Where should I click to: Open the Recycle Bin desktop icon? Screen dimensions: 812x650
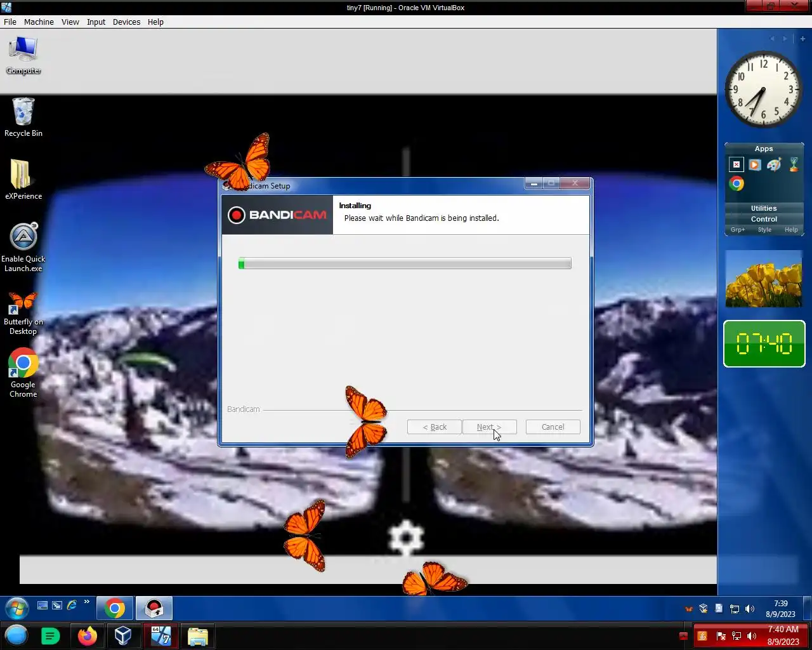pyautogui.click(x=23, y=117)
